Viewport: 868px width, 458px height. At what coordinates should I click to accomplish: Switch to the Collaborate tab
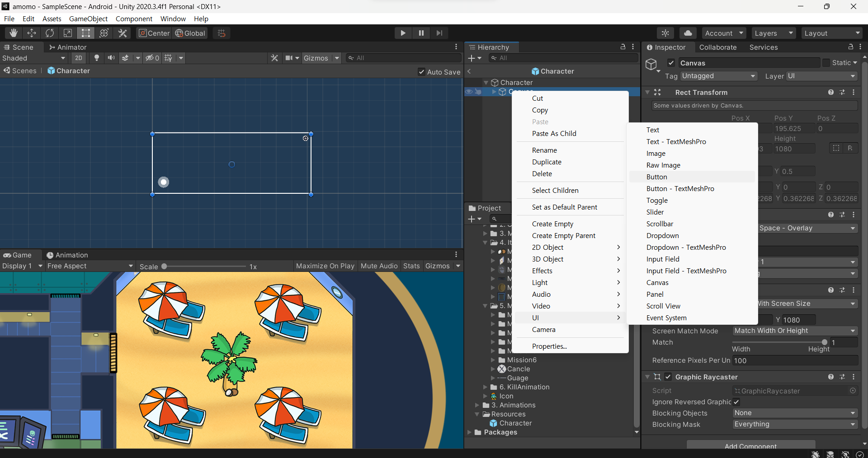(717, 47)
